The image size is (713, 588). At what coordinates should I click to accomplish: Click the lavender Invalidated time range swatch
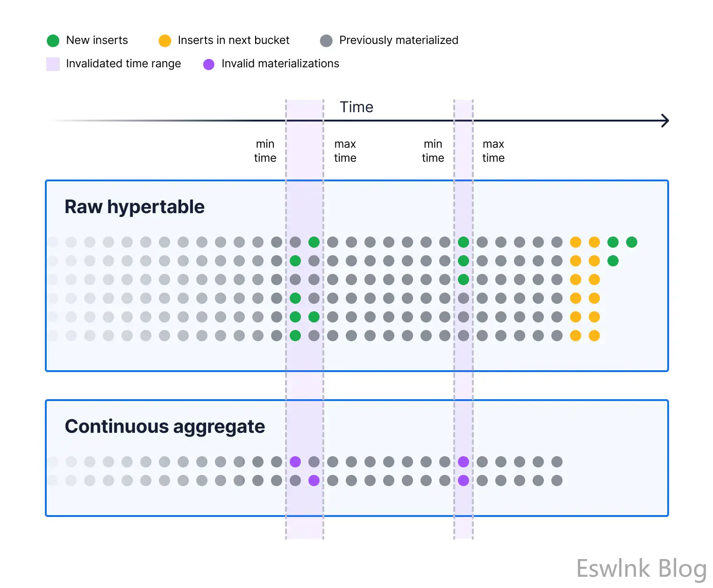tap(53, 64)
